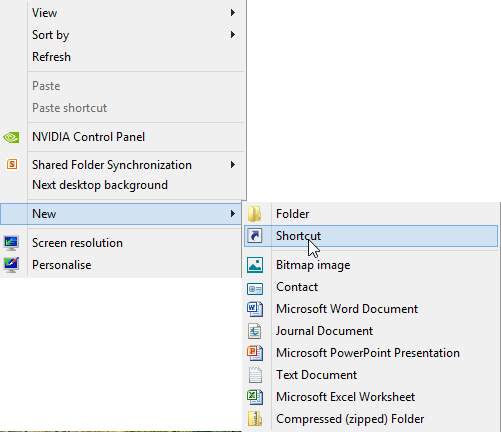501x432 pixels.
Task: Create a new Shortcut
Action: point(371,236)
